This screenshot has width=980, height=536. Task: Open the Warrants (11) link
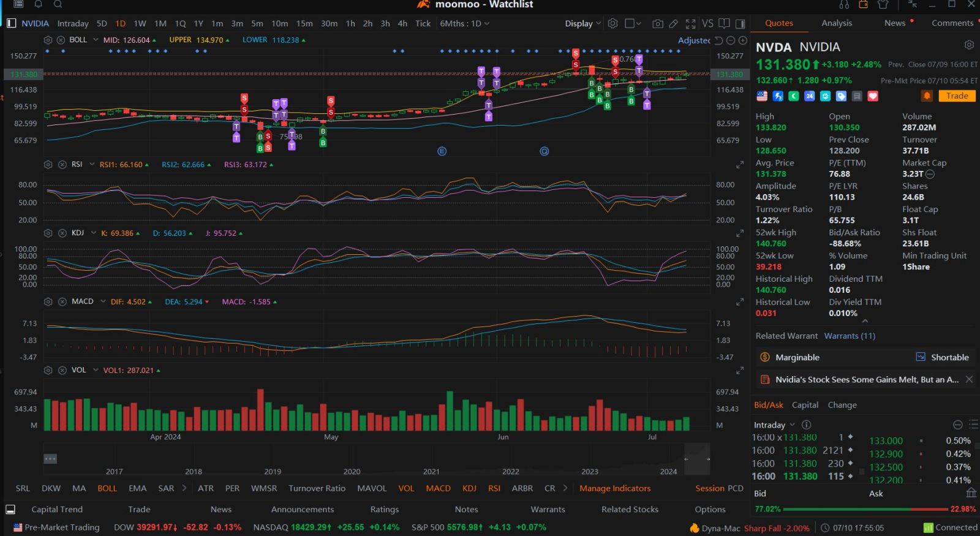coord(850,336)
